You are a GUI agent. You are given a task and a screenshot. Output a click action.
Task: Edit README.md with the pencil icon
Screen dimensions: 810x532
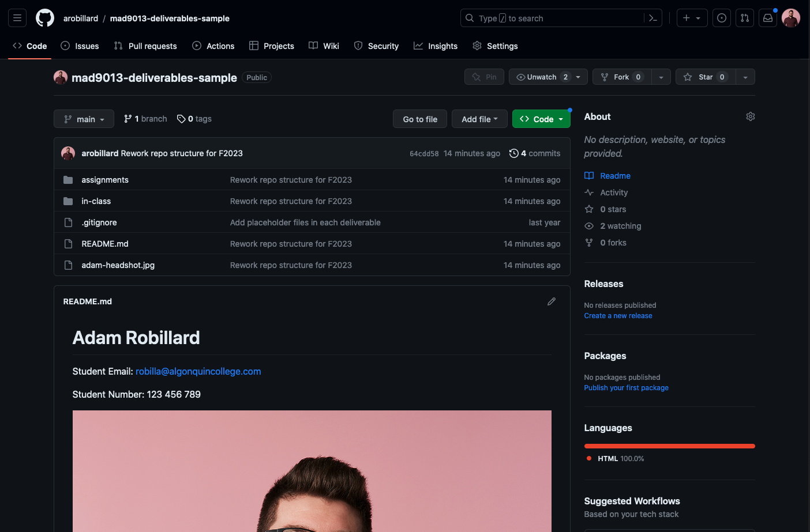pos(552,301)
